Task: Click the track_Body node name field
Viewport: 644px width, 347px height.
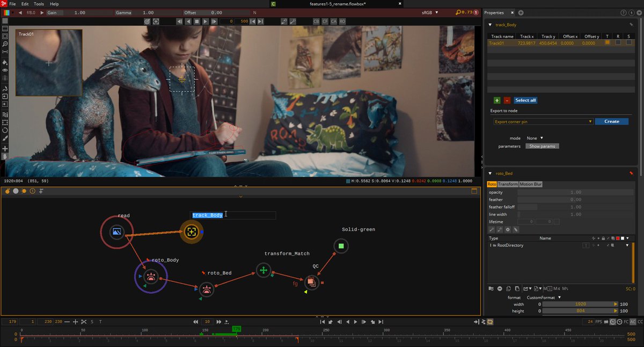Action: coord(233,215)
